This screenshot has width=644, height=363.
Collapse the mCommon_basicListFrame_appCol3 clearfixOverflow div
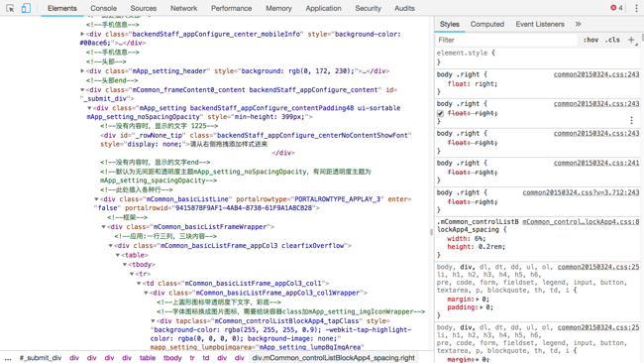[x=111, y=246]
